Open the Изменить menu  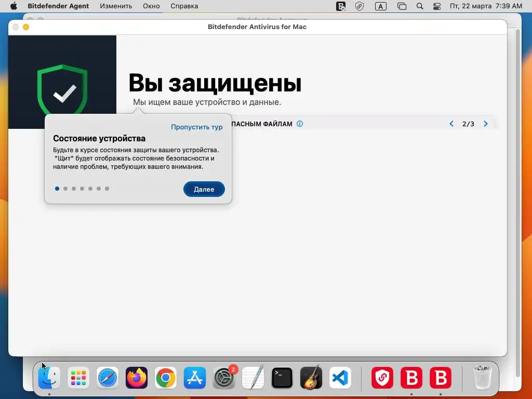[116, 6]
